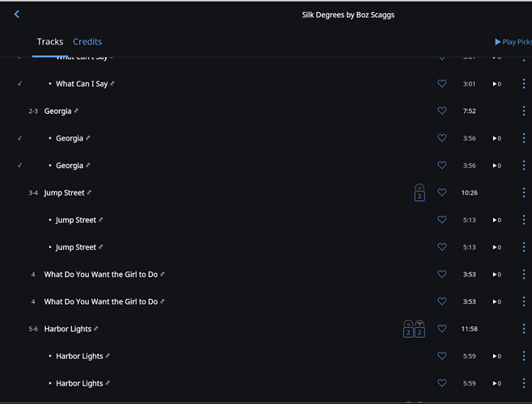Image resolution: width=532 pixels, height=404 pixels.
Task: Open three-dot menu for 11:58 Harbor Lights
Action: pos(524,328)
